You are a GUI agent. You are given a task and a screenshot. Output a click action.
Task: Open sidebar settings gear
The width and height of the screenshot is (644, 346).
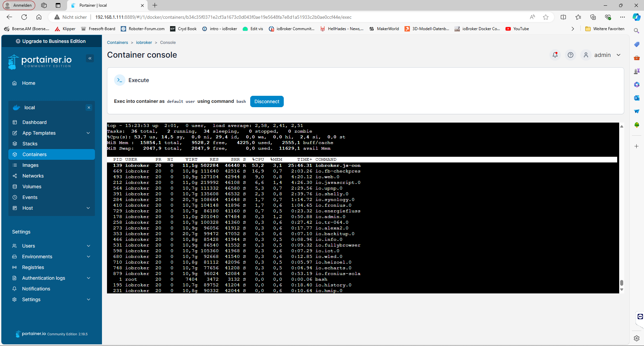(x=636, y=338)
